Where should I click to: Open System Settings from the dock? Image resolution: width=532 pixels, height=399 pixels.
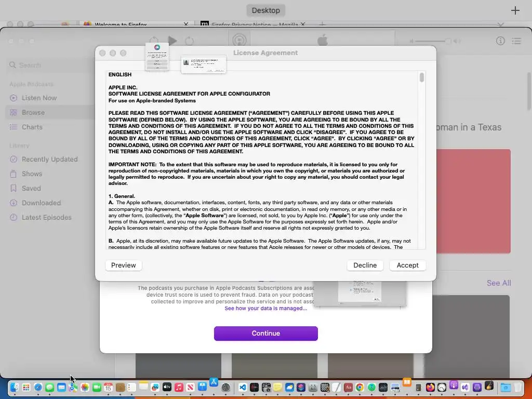(225, 387)
